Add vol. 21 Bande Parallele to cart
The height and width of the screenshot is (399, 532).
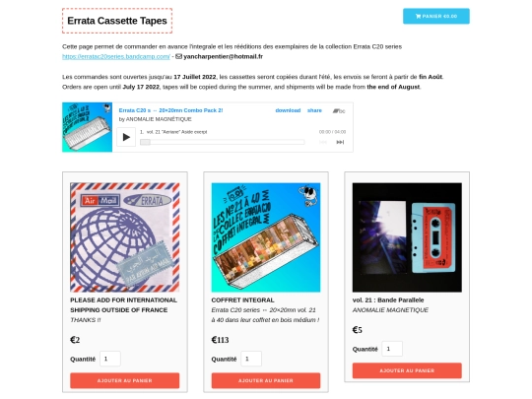point(407,370)
